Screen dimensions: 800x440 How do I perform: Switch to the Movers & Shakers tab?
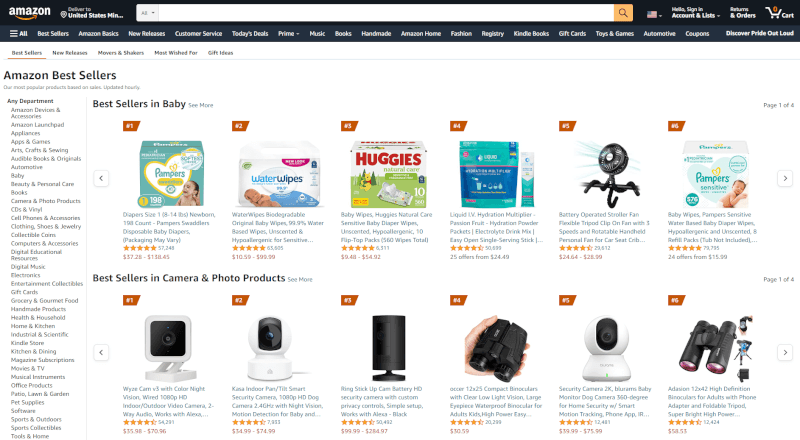(121, 53)
